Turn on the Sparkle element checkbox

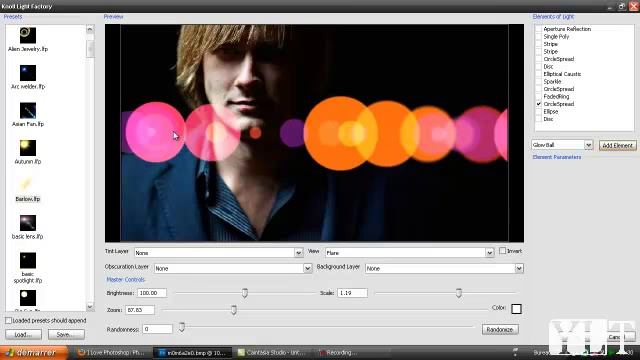coord(539,81)
